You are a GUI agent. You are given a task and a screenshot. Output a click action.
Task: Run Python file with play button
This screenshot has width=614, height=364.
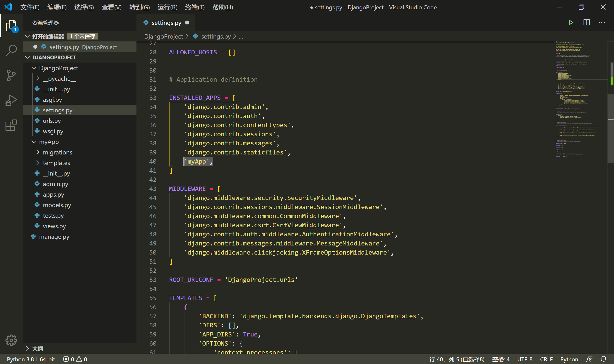[x=571, y=23]
